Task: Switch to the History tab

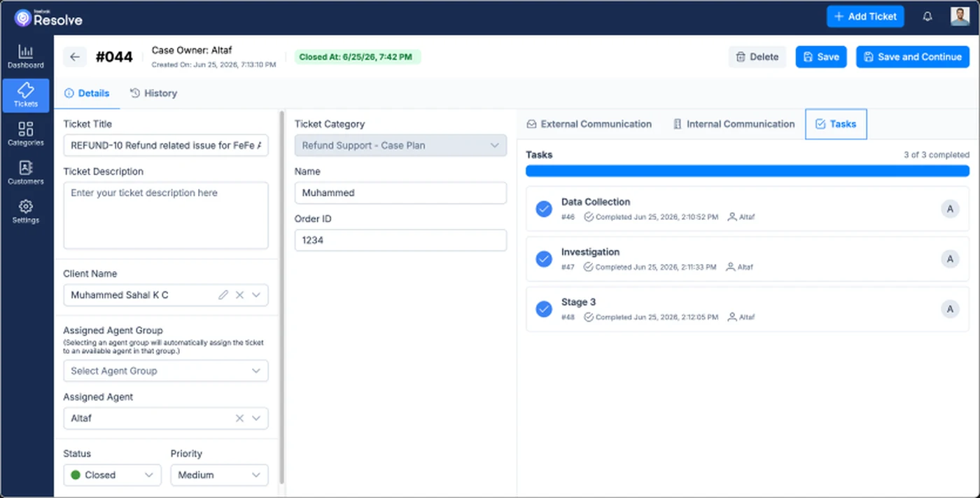Action: (x=153, y=93)
